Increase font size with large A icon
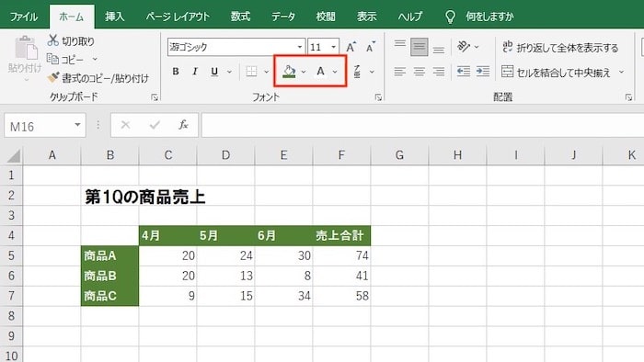This screenshot has width=644, height=362. [351, 47]
